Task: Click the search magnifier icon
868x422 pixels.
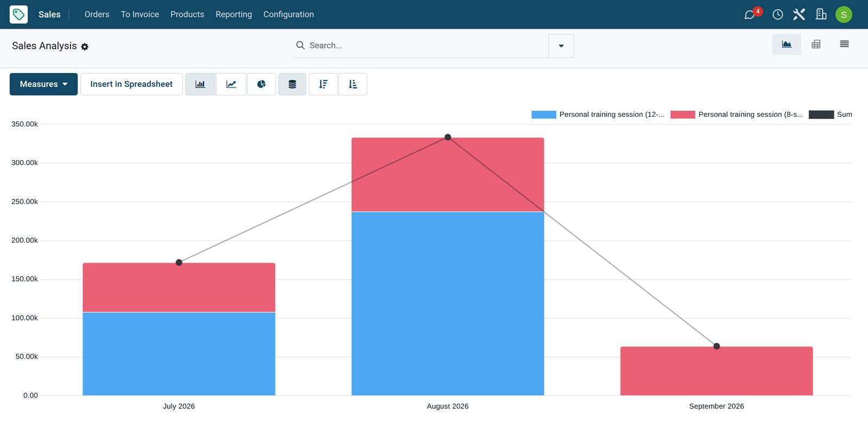Action: click(x=300, y=45)
